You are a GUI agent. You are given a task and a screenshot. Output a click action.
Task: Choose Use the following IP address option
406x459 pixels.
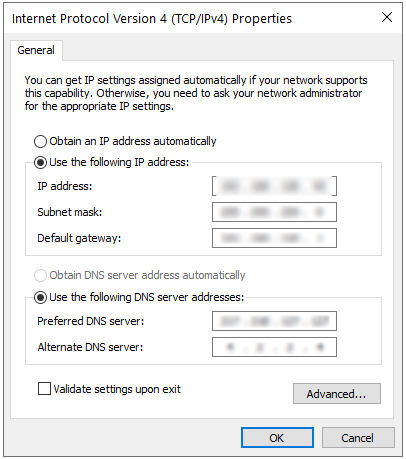point(40,162)
